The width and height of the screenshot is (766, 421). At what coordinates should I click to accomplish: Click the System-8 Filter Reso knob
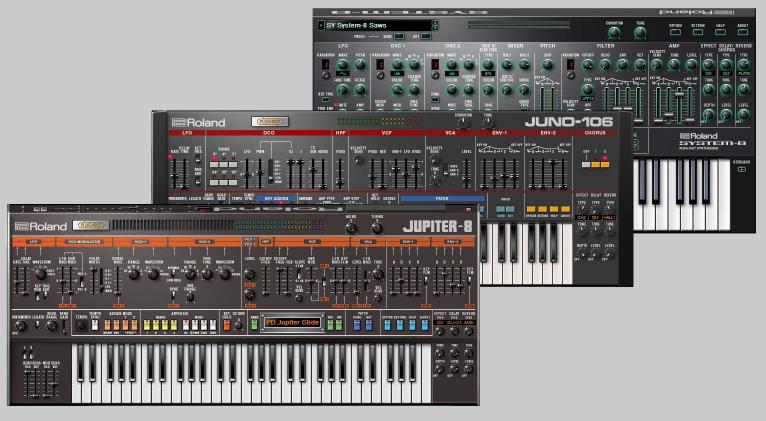click(605, 64)
